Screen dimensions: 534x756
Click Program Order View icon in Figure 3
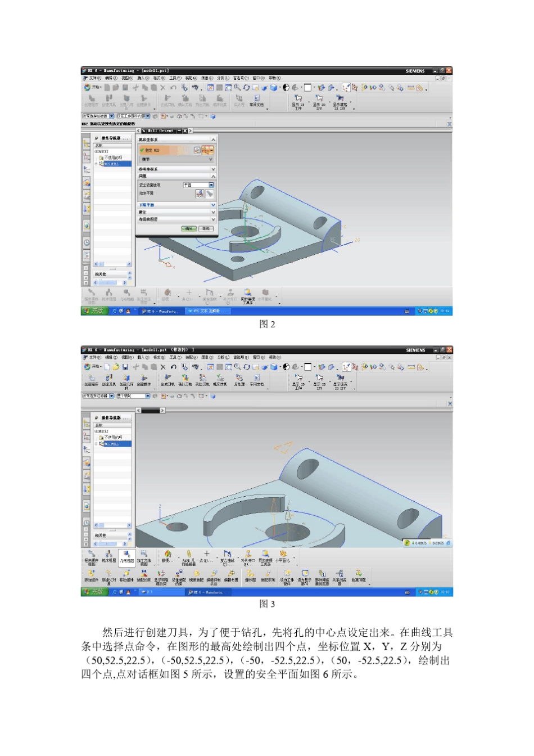pyautogui.click(x=91, y=557)
